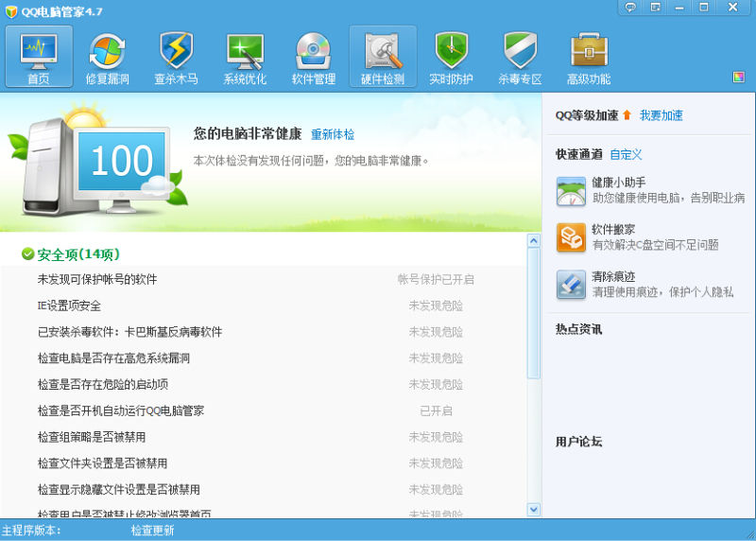Open the 查杀木马 trojan scan tool
Viewport: 756px width, 541px height.
pyautogui.click(x=176, y=57)
